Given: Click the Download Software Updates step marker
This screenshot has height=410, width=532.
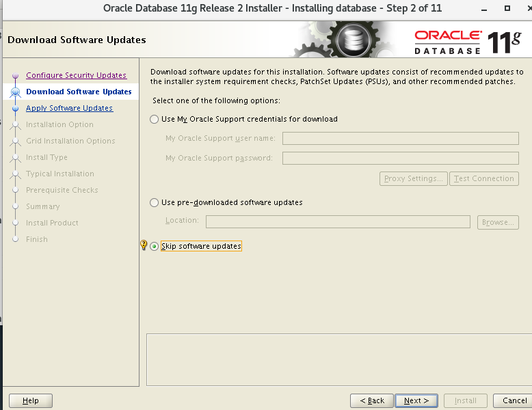Looking at the screenshot, I should point(15,92).
